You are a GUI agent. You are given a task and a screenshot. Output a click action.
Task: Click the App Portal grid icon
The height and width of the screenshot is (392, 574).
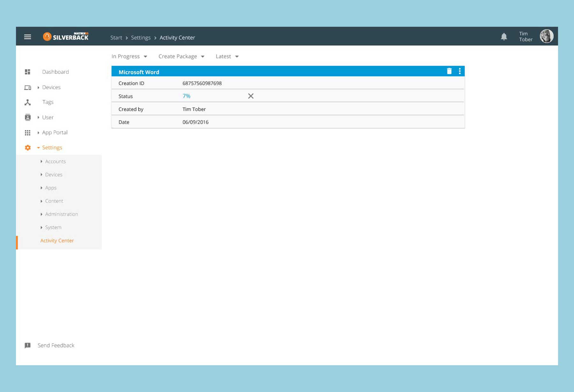coord(28,133)
